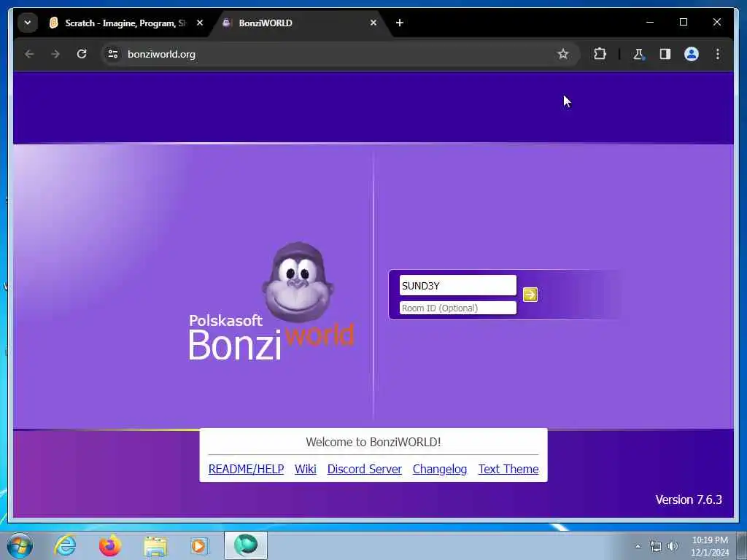Close the Scratch tab
Viewport: 747px width, 560px height.
click(200, 23)
